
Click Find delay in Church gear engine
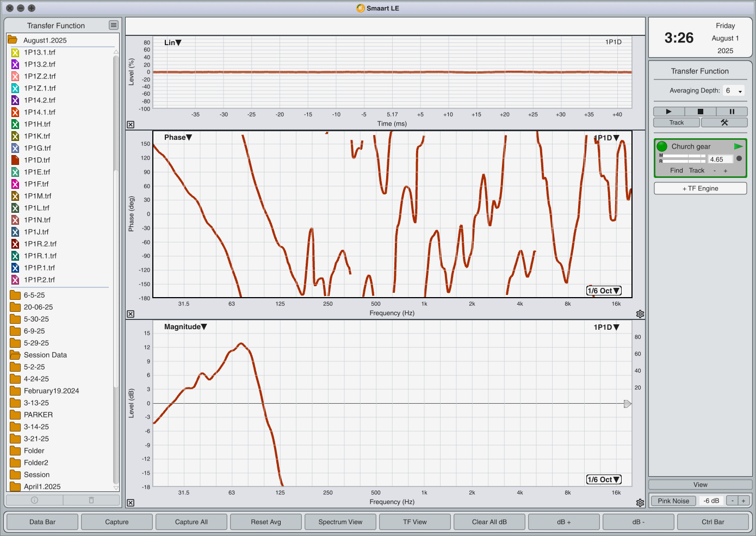pyautogui.click(x=677, y=170)
